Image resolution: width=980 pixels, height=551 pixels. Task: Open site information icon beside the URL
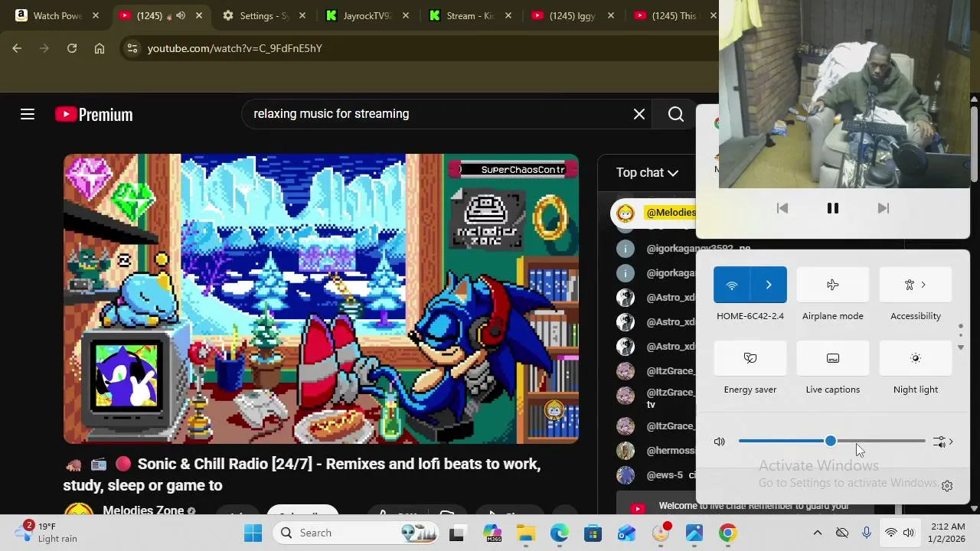tap(132, 48)
